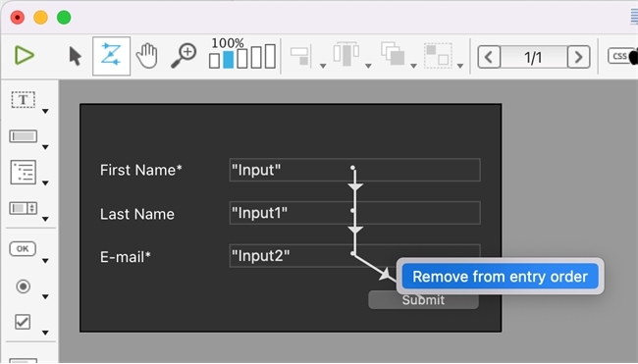Toggle the entry order tool
638x364 pixels.
point(111,56)
